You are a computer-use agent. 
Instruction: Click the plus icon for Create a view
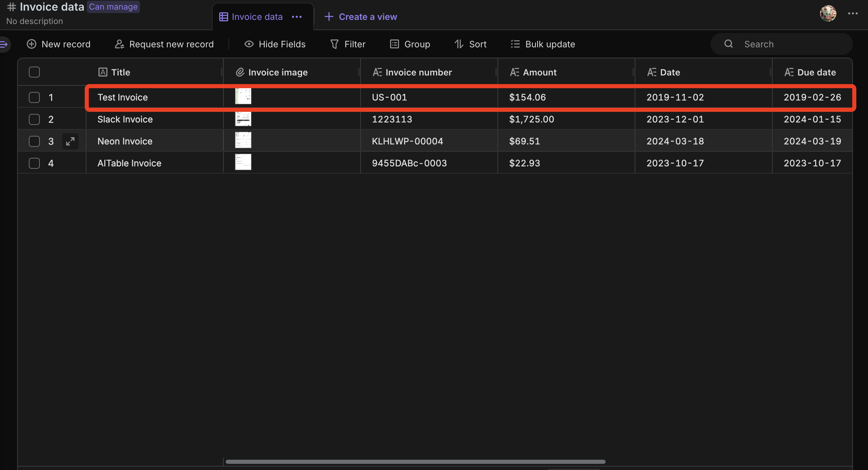[329, 16]
